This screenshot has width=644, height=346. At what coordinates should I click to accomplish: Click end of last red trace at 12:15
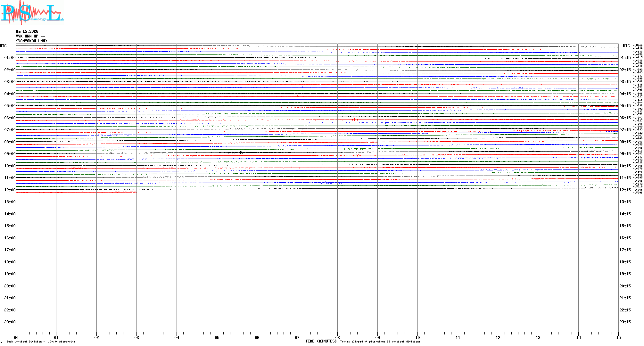[x=136, y=192]
